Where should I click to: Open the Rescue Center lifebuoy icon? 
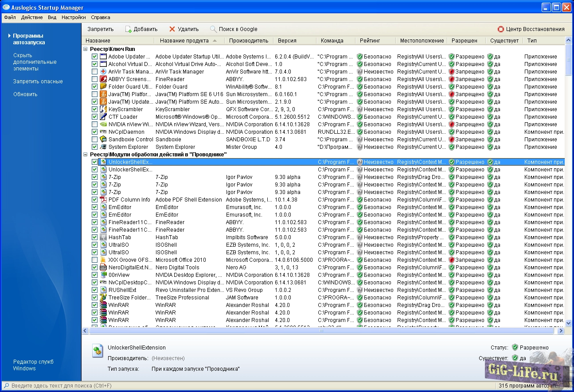pos(501,29)
